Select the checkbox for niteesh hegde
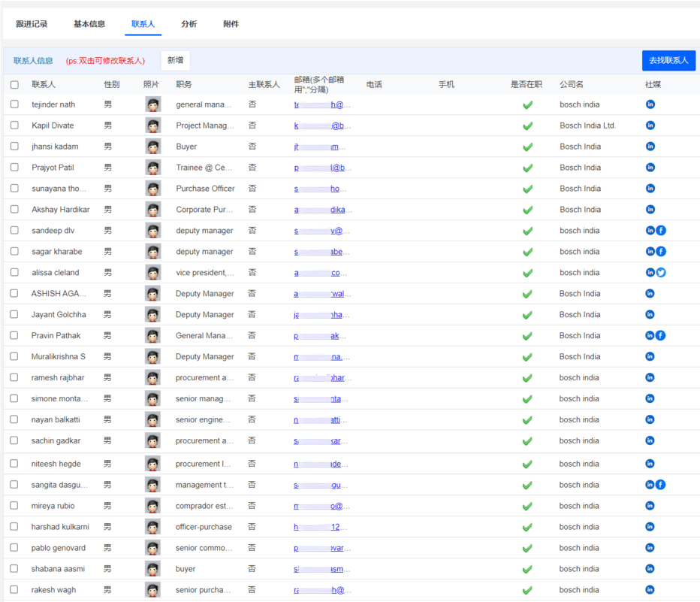 (x=13, y=464)
